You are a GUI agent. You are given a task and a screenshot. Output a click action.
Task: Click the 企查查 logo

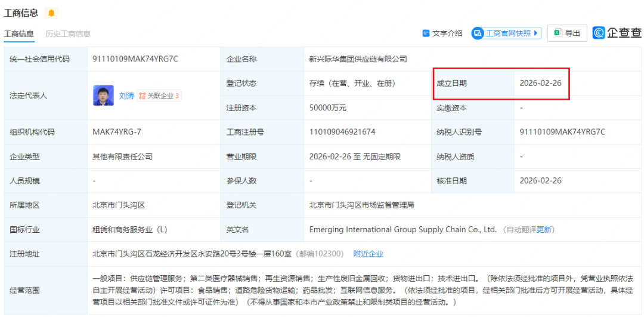click(617, 33)
